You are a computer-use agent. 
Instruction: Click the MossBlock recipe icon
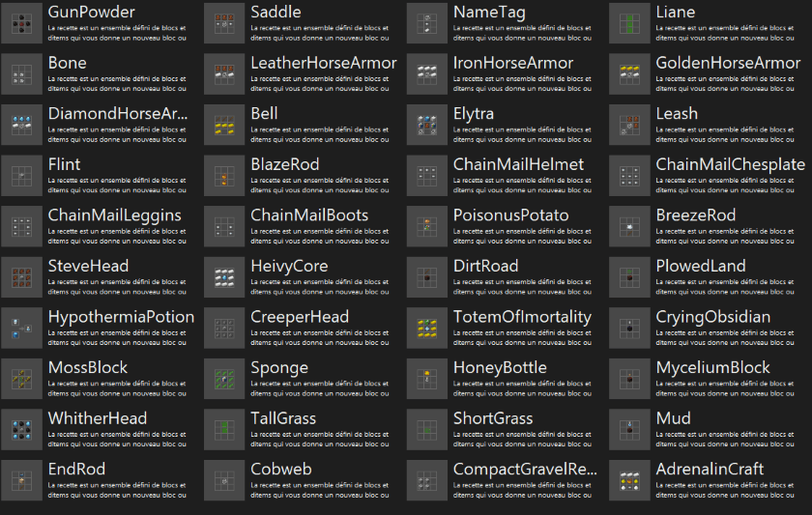tap(21, 379)
